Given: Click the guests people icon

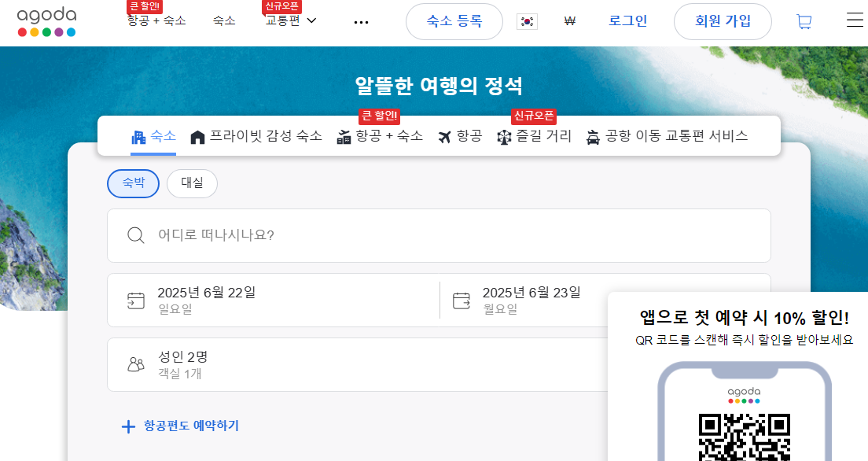Looking at the screenshot, I should 135,364.
